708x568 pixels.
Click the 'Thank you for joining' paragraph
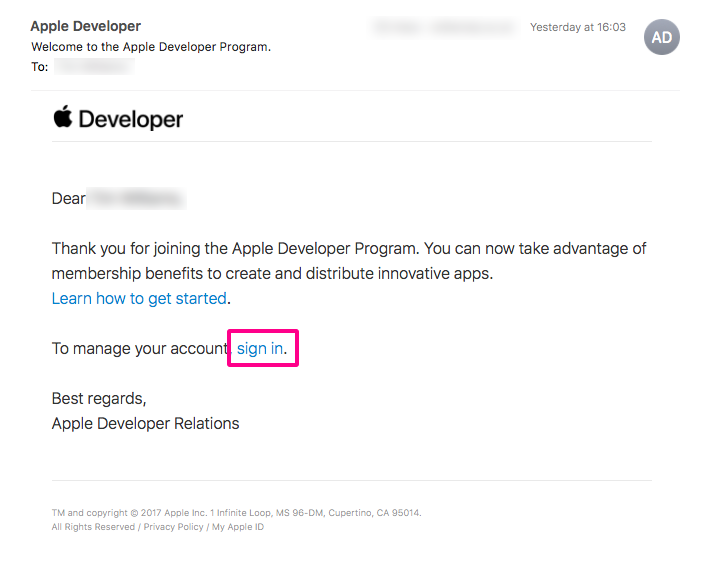tap(349, 261)
